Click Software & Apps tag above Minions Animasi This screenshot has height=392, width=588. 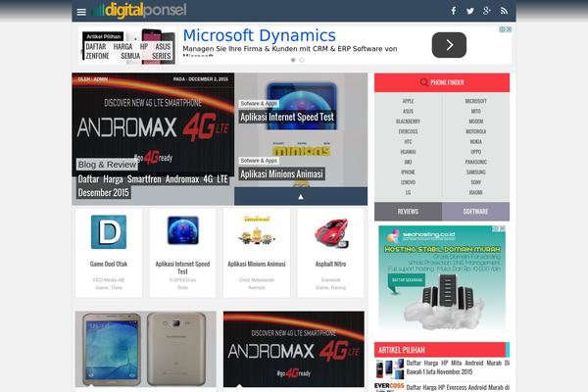(259, 161)
